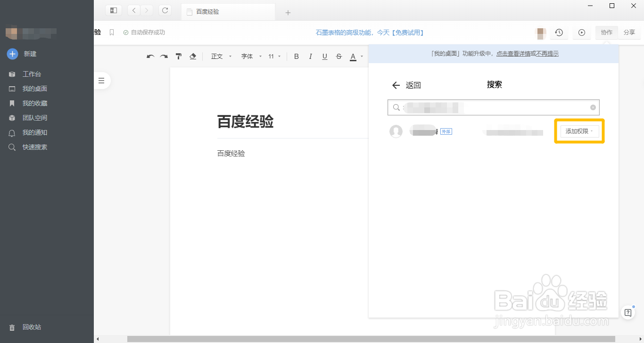Select the clear formatting eraser icon
Screen dimensions: 644x343
coord(192,57)
